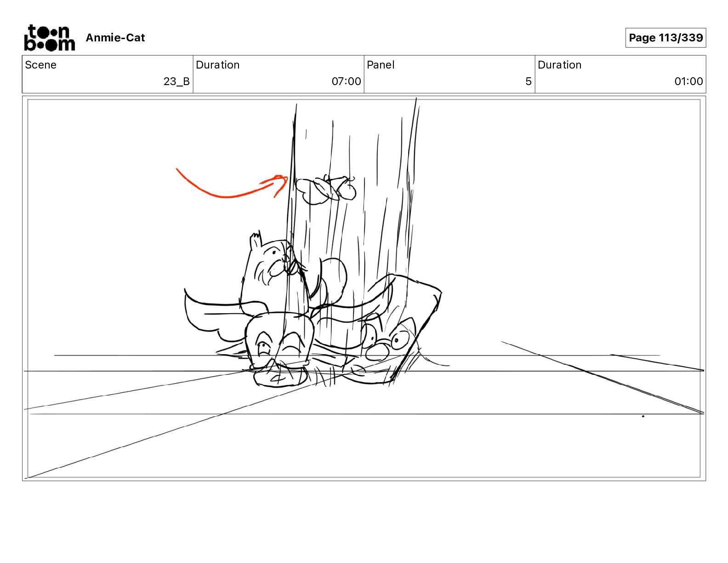
Task: Click the 'Page 113/339' indicator box
Action: 665,38
